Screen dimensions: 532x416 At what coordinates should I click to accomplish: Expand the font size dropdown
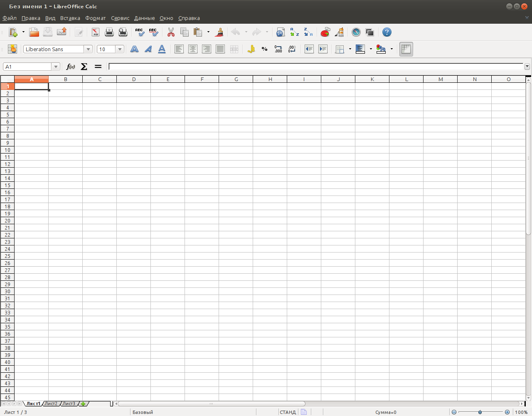pos(120,49)
